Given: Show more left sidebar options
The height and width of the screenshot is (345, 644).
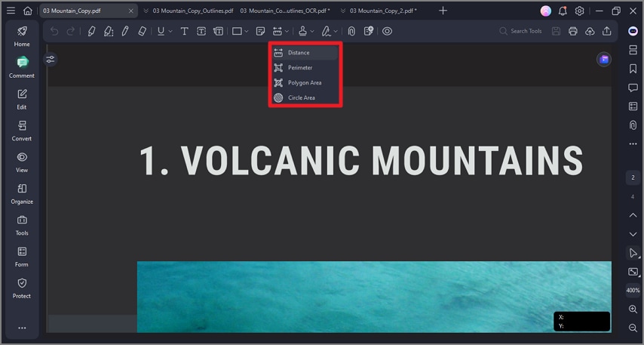Looking at the screenshot, I should pos(22,328).
